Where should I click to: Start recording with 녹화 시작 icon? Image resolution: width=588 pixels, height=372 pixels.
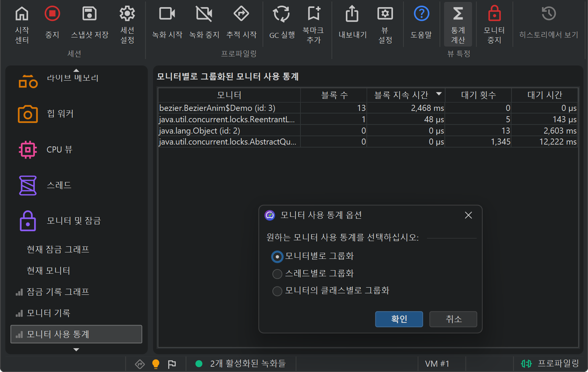167,14
